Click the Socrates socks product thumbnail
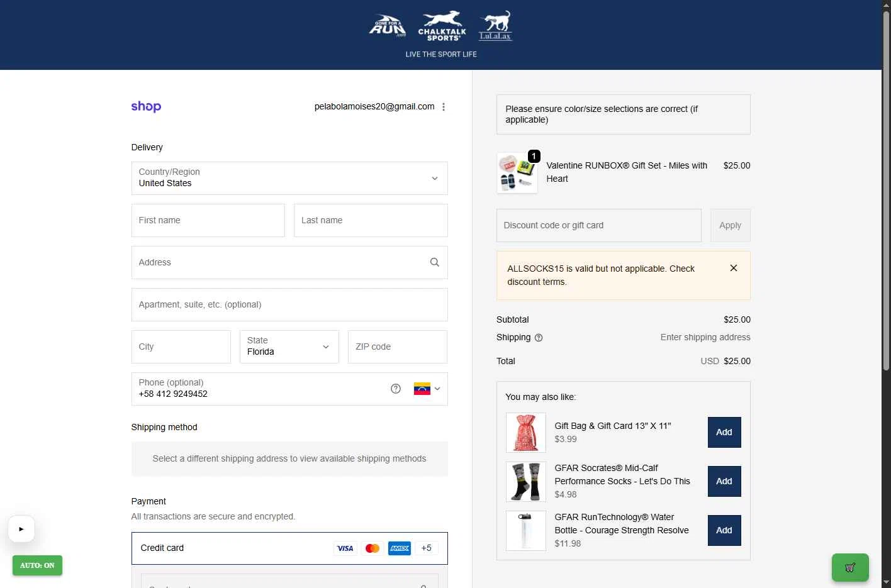Screen dimensions: 891x588 (x=526, y=482)
